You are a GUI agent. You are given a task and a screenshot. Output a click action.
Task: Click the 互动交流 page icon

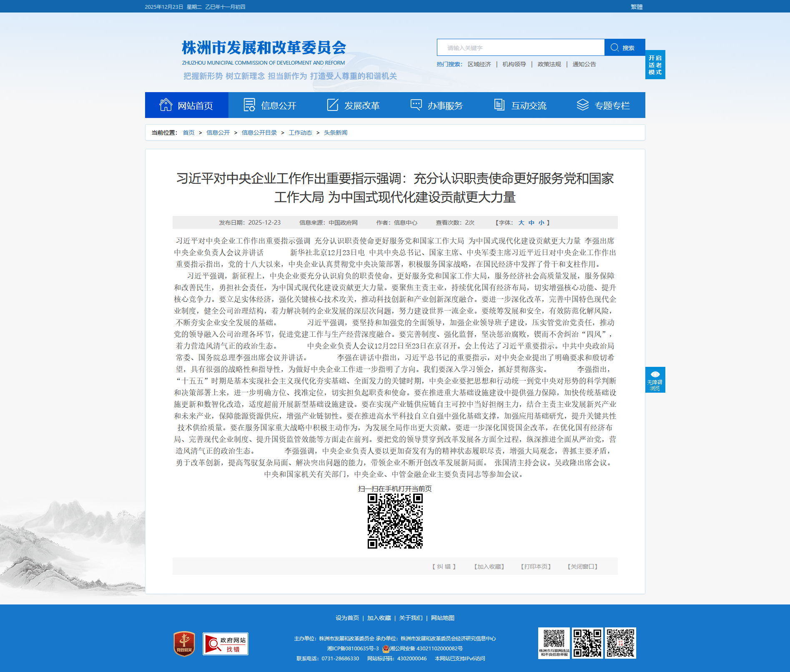coord(499,105)
